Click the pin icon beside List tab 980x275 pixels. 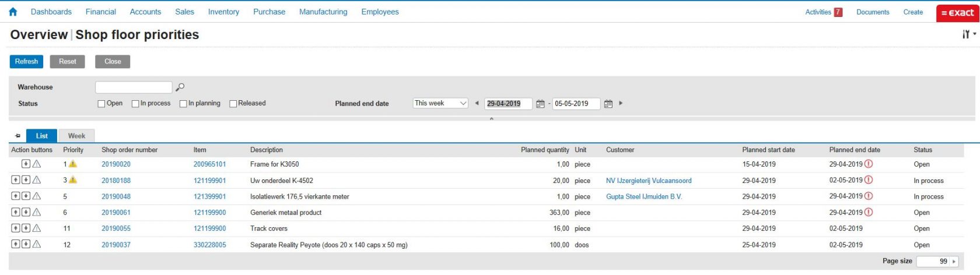(x=17, y=136)
